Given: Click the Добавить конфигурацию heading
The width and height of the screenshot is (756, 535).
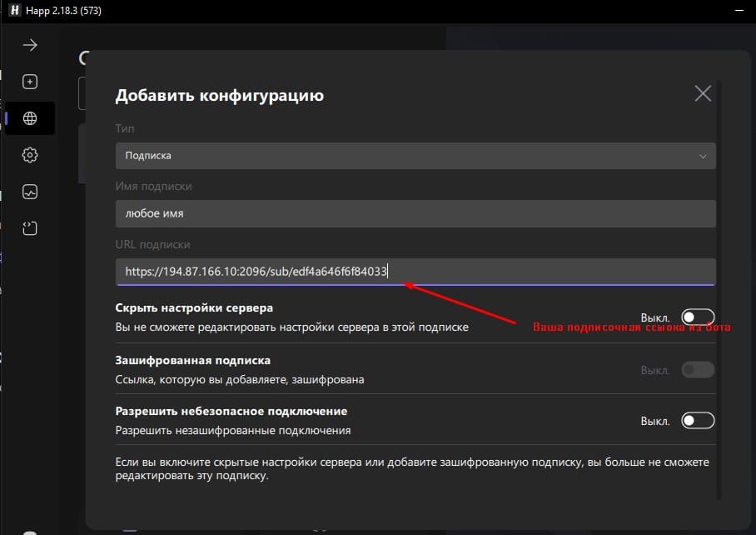Looking at the screenshot, I should (219, 95).
